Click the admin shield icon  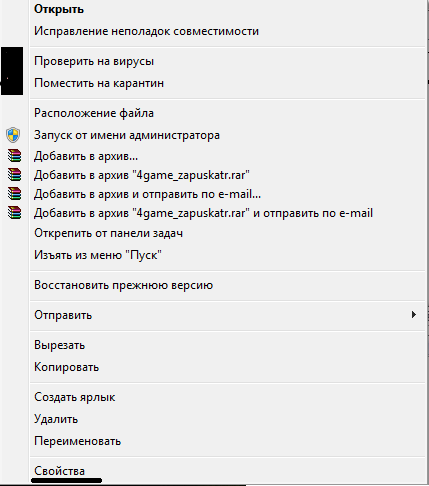coord(13,135)
